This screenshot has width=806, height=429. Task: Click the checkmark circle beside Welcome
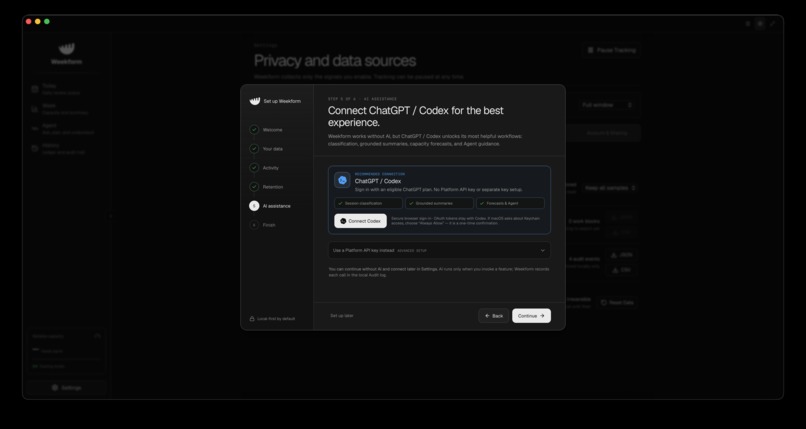click(x=254, y=129)
